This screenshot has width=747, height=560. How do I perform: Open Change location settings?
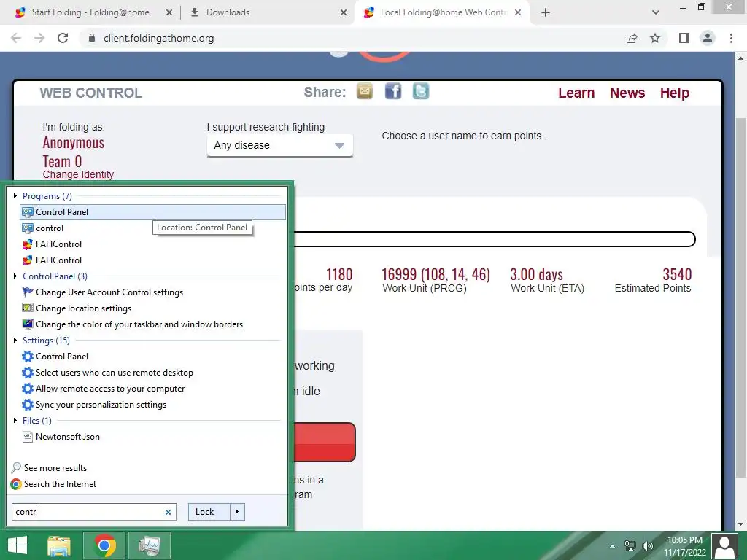click(x=153, y=308)
